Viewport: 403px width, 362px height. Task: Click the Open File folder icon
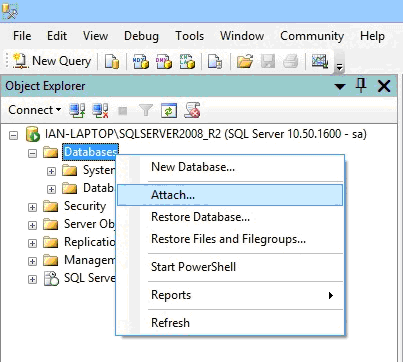click(x=245, y=61)
